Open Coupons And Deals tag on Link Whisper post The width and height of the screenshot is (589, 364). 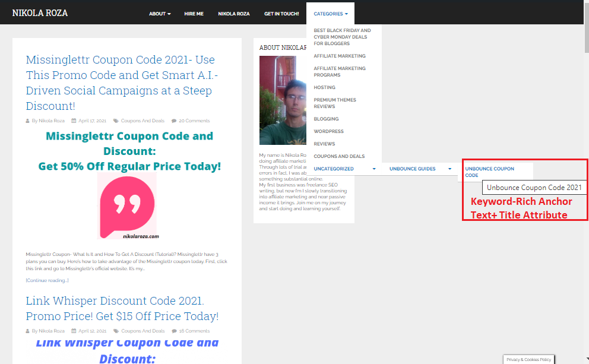[x=143, y=331]
